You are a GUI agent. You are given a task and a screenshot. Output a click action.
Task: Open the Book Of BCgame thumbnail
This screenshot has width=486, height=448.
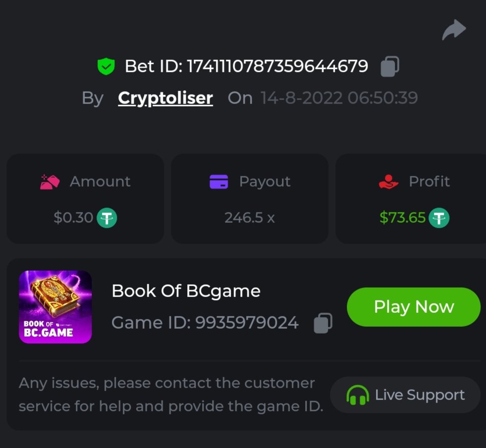[55, 307]
